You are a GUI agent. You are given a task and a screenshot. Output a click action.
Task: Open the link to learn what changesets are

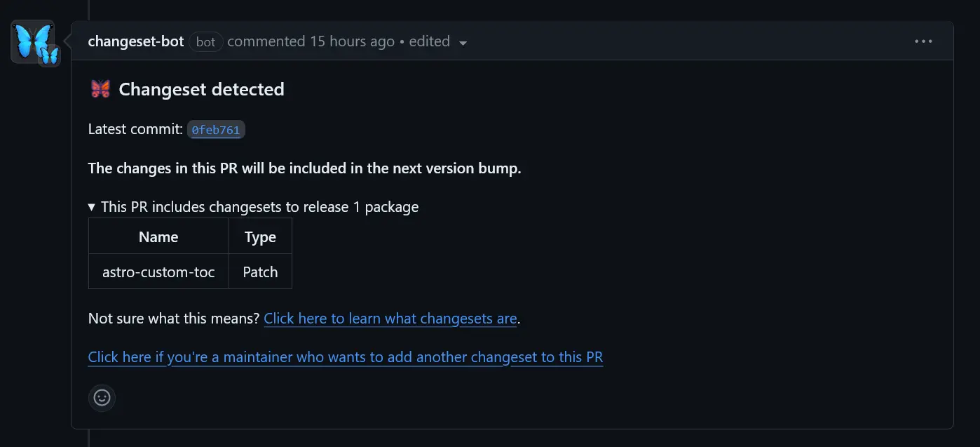[390, 319]
